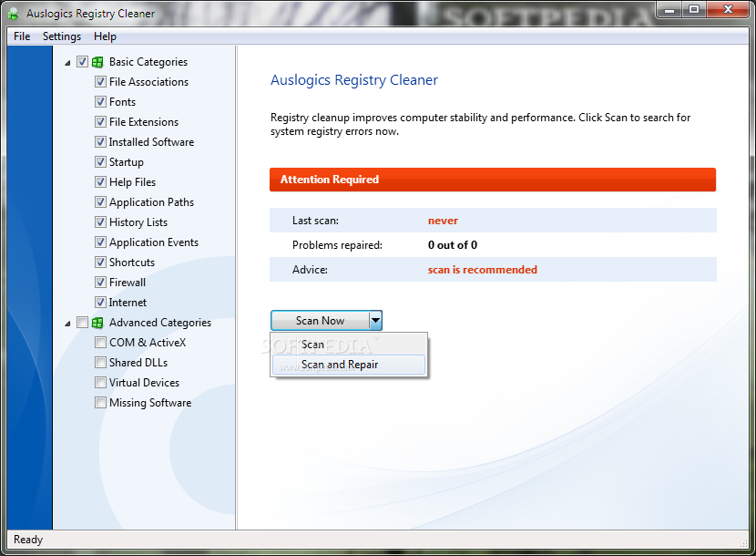
Task: Uncheck the File Associations checkbox
Action: [100, 81]
